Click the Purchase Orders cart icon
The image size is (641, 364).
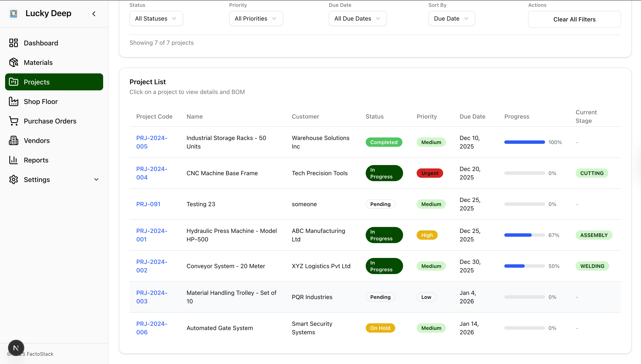(14, 121)
